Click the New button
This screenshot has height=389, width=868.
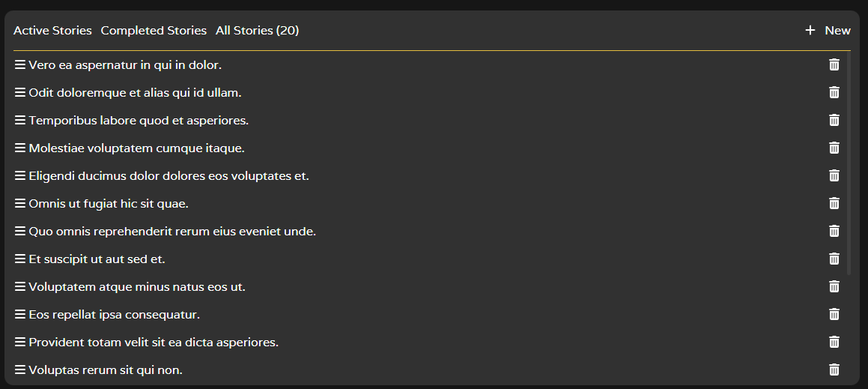pos(828,31)
